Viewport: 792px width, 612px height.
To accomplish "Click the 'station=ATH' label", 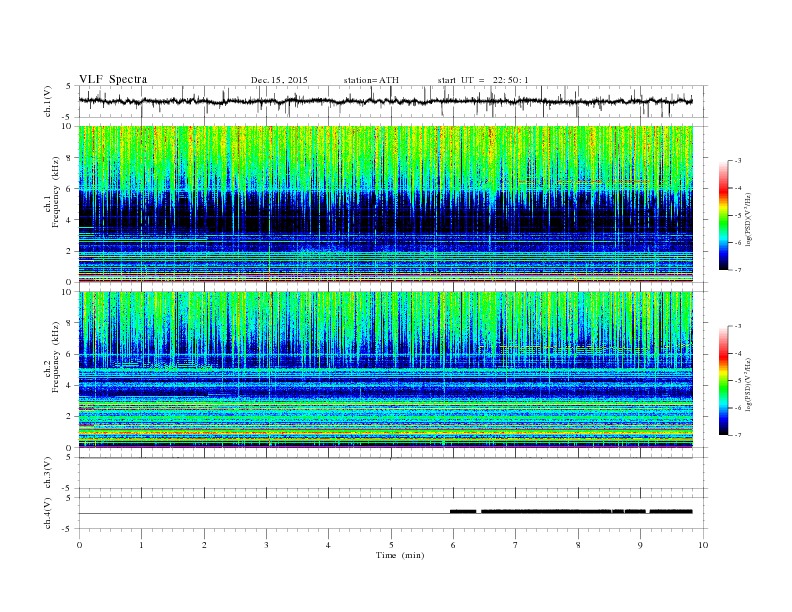I will coord(371,80).
